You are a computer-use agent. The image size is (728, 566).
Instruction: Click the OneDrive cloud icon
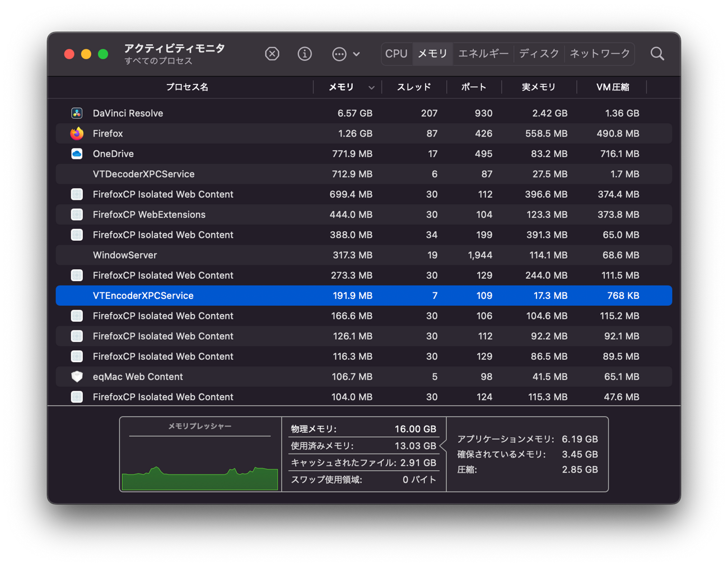pos(77,153)
